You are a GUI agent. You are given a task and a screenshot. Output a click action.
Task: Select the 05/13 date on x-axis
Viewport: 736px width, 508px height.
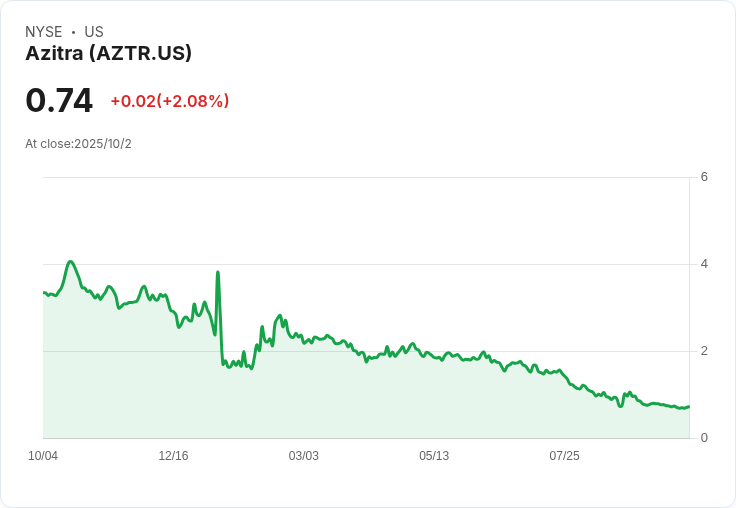tap(434, 456)
